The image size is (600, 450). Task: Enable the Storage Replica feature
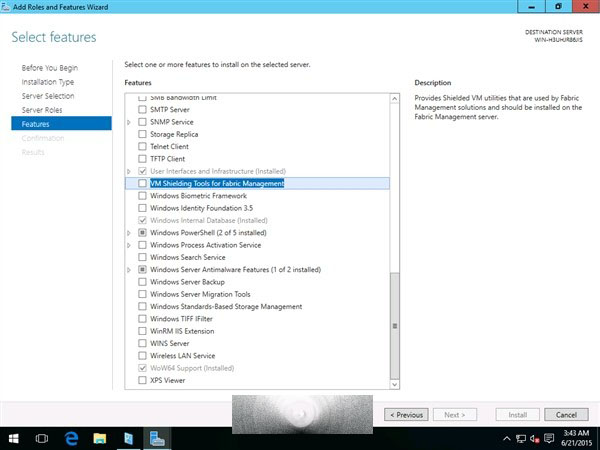[x=142, y=134]
